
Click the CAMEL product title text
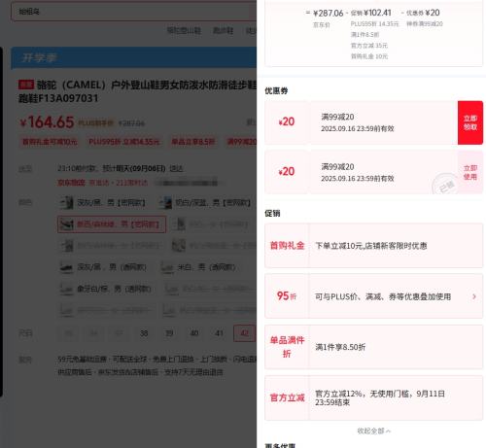[137, 91]
